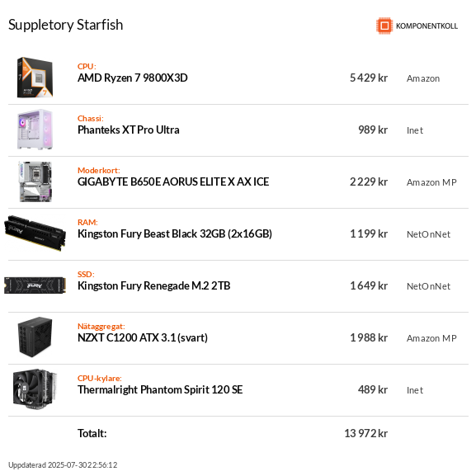Open the AMD Ryzen 7 9800X3D product link
The width and height of the screenshot is (476, 476).
[133, 78]
